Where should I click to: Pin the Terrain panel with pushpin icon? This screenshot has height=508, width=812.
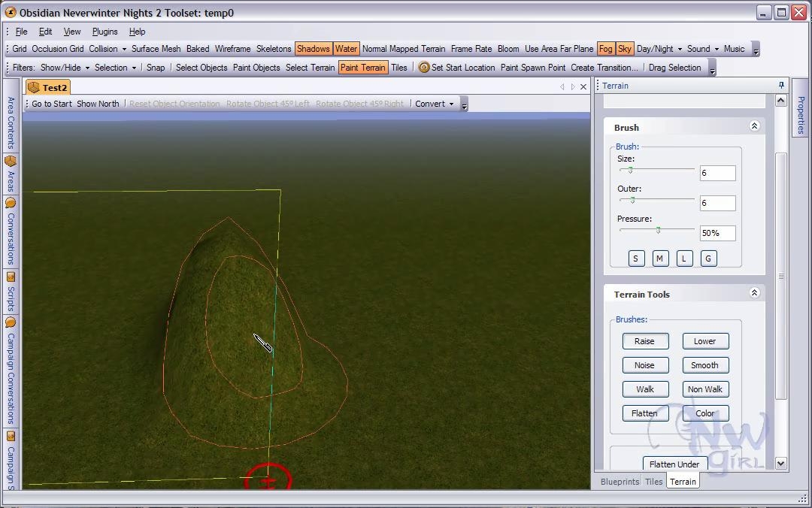(781, 86)
